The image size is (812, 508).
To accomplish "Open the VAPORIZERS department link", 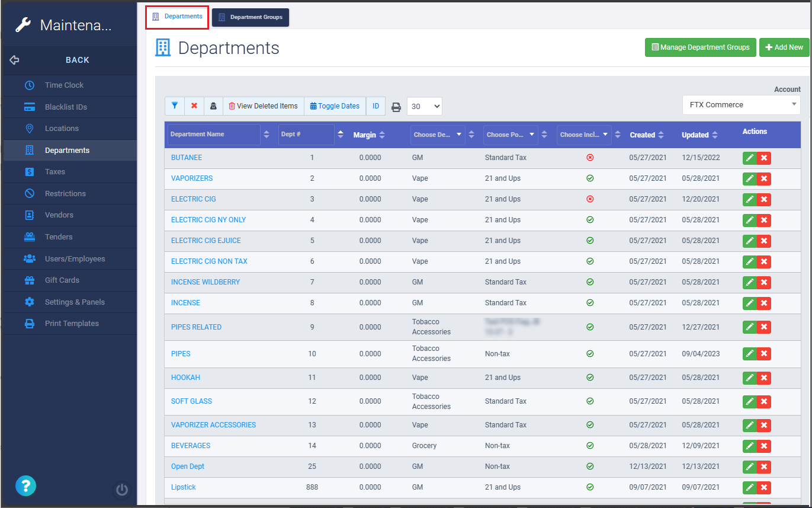I will (x=192, y=178).
